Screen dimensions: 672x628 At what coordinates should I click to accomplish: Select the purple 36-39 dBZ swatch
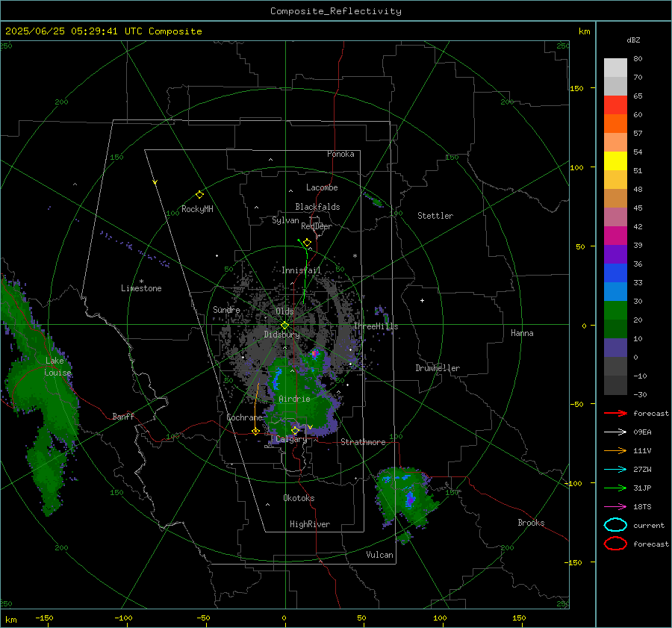click(615, 255)
